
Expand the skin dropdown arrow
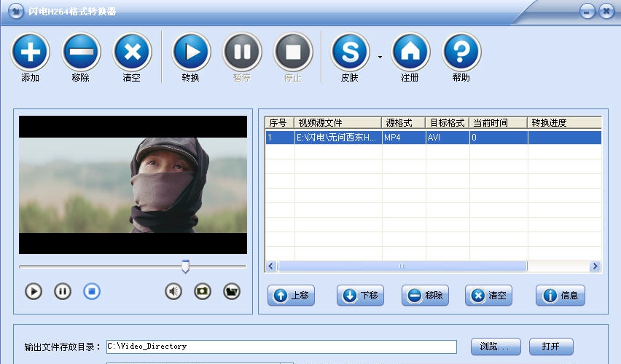[380, 57]
